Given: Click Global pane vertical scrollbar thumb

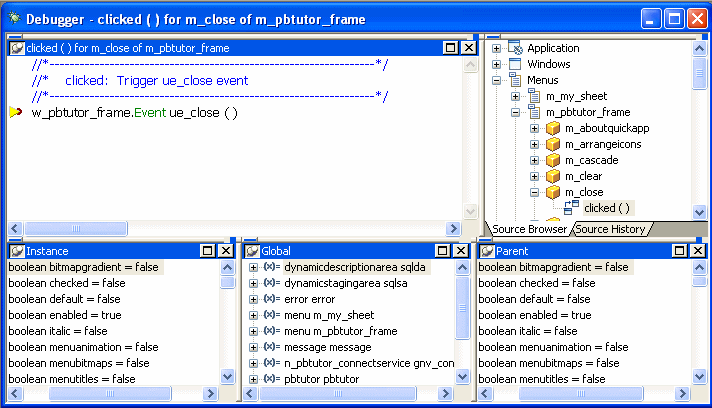Looking at the screenshot, I should 462,308.
